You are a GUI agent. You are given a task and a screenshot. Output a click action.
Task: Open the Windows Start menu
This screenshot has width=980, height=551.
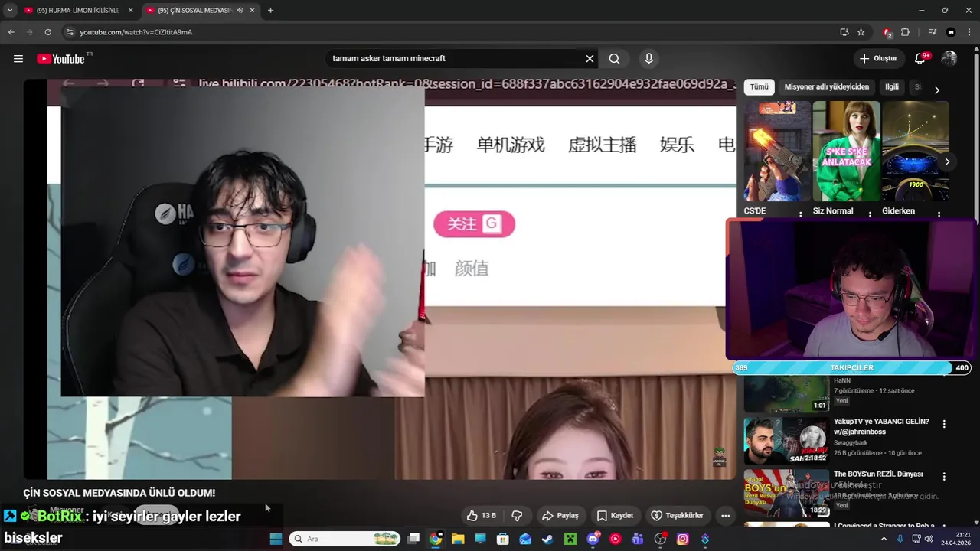pyautogui.click(x=276, y=539)
